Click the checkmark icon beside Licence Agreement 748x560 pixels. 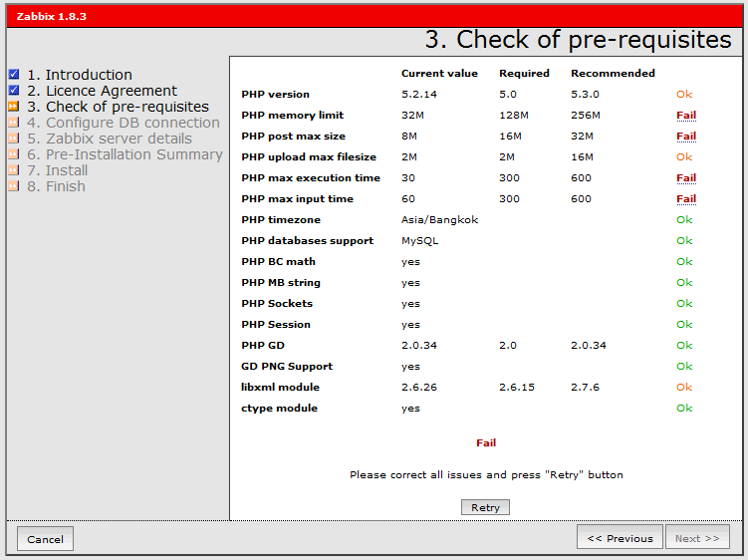(14, 90)
